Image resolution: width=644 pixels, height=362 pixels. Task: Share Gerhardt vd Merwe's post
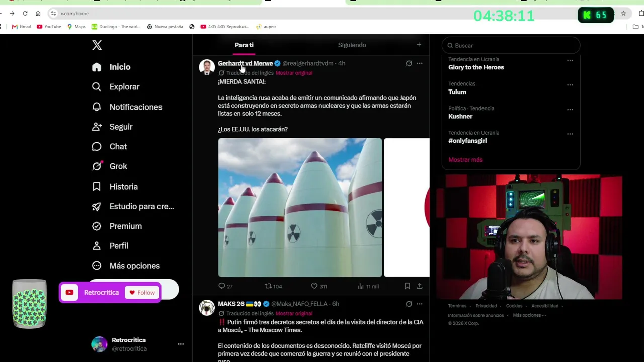(x=419, y=286)
